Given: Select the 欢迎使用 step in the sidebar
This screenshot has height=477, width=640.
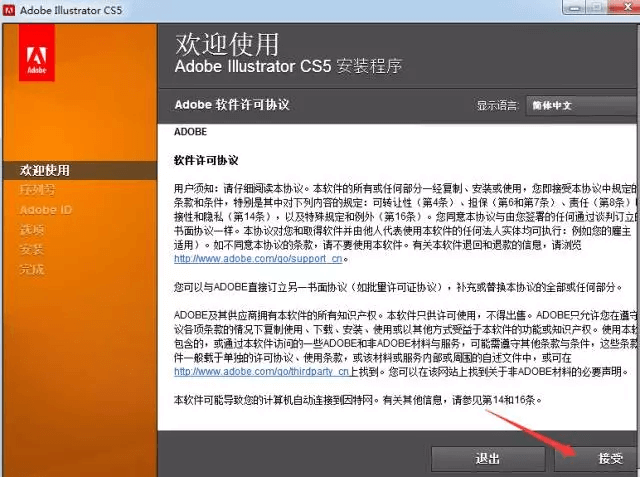Looking at the screenshot, I should pyautogui.click(x=80, y=171).
